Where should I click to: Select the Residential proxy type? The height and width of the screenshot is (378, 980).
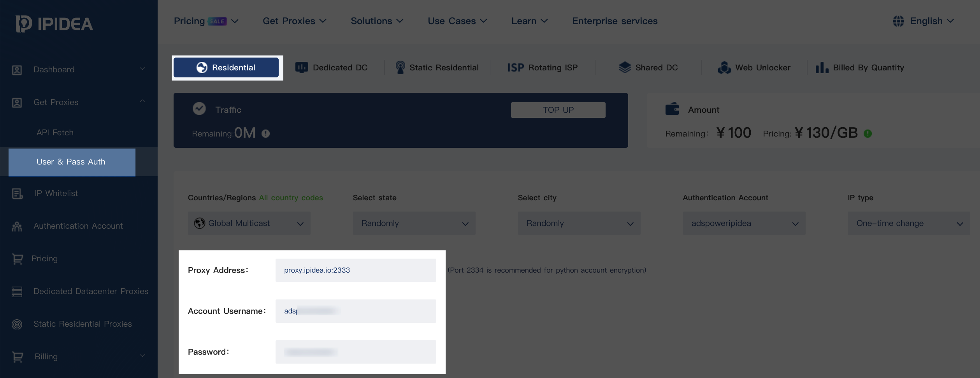pos(227,67)
